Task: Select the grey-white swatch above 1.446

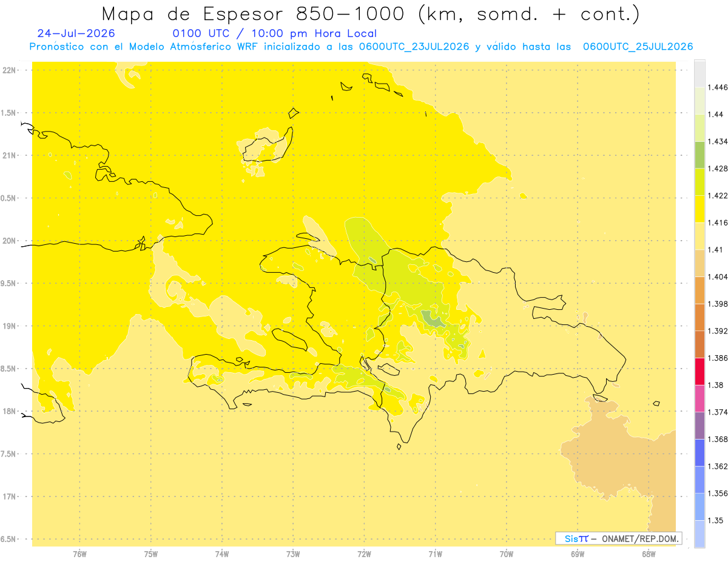Action: point(699,73)
